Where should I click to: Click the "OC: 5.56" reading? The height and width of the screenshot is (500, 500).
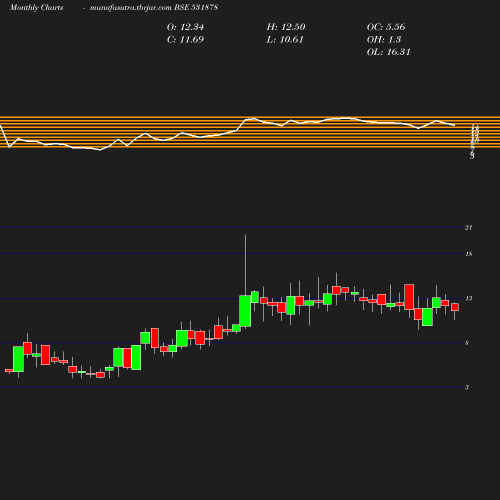(386, 27)
